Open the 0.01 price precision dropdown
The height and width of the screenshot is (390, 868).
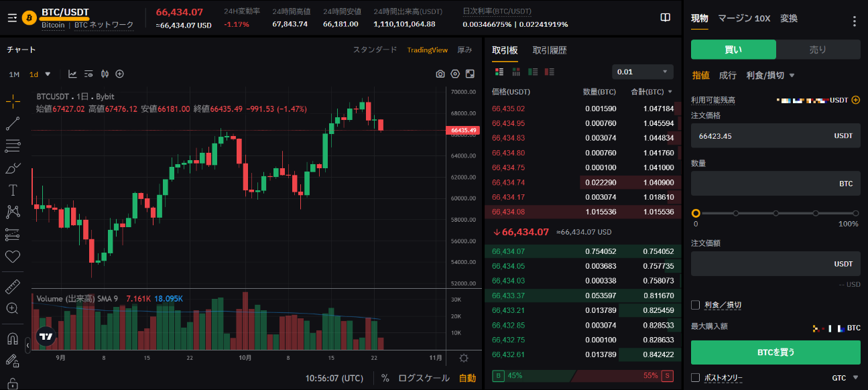pos(642,72)
